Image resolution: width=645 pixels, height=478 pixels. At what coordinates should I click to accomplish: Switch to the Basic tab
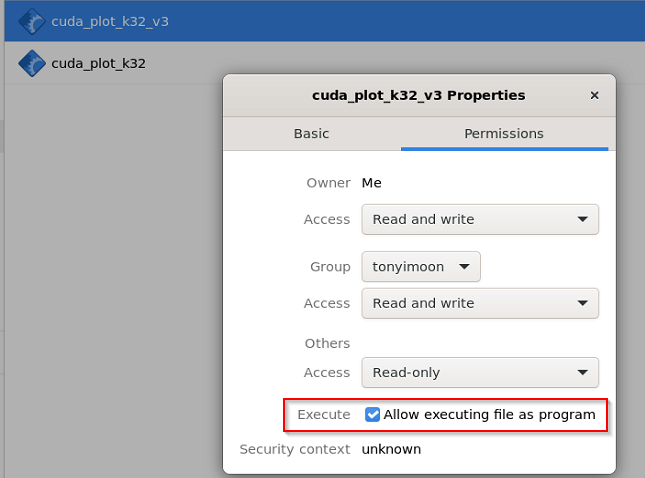[311, 133]
